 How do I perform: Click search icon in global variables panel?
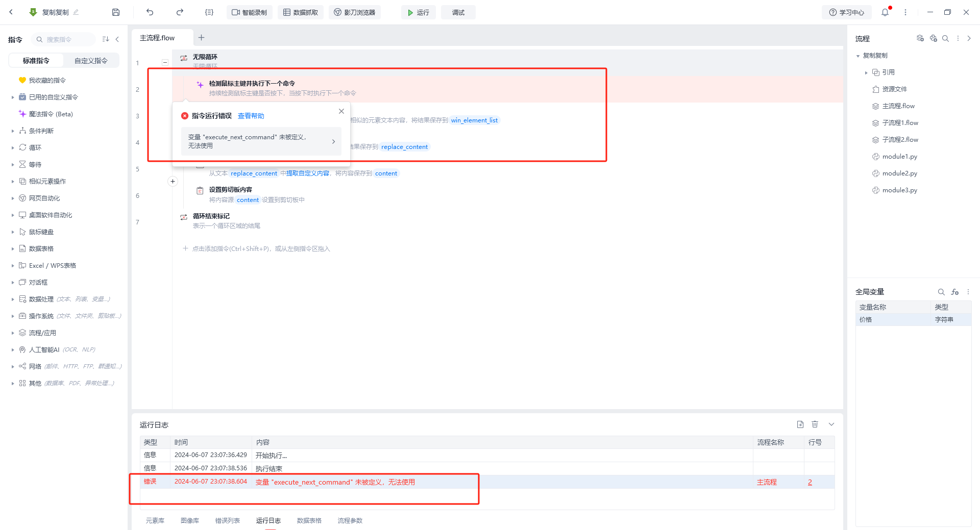[x=941, y=292]
